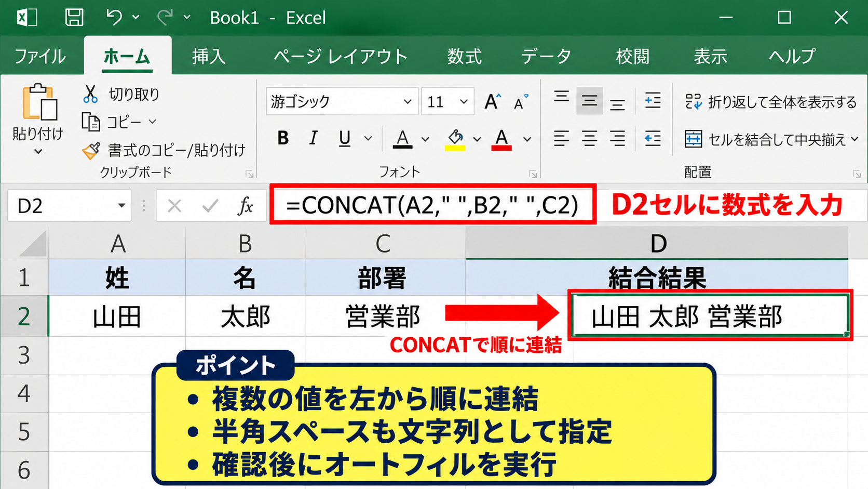Click the Undo arrow icon
This screenshot has height=489, width=868.
pyautogui.click(x=114, y=17)
